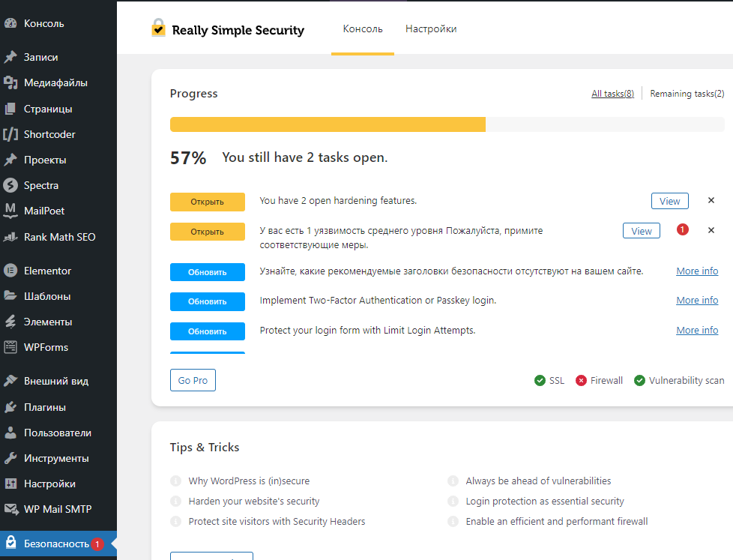Click the info icon beside Always be ahead
733x560 pixels.
[453, 481]
